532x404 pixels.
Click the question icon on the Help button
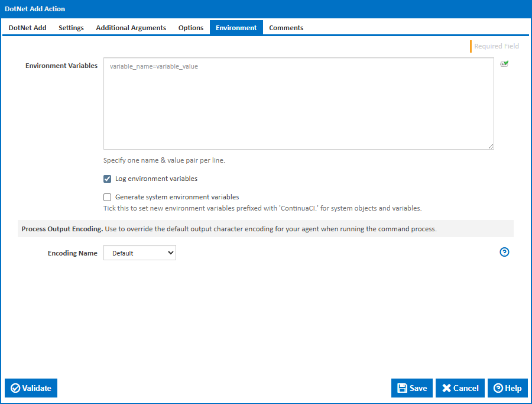pos(498,388)
